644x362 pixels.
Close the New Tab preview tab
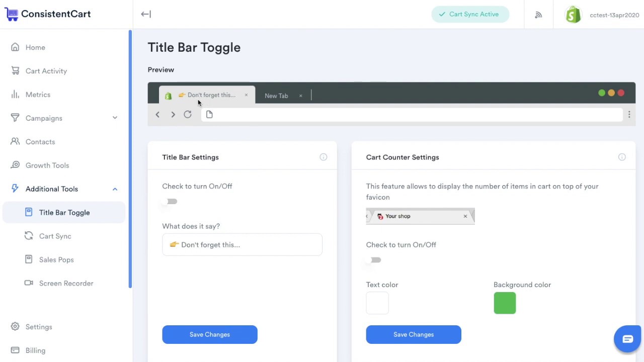tap(300, 96)
